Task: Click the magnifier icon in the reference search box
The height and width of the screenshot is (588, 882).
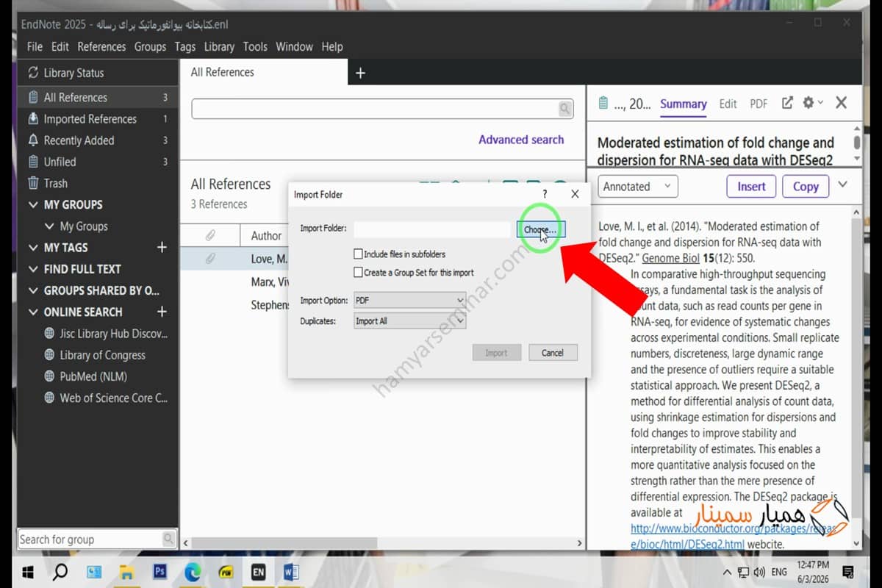Action: click(x=564, y=109)
